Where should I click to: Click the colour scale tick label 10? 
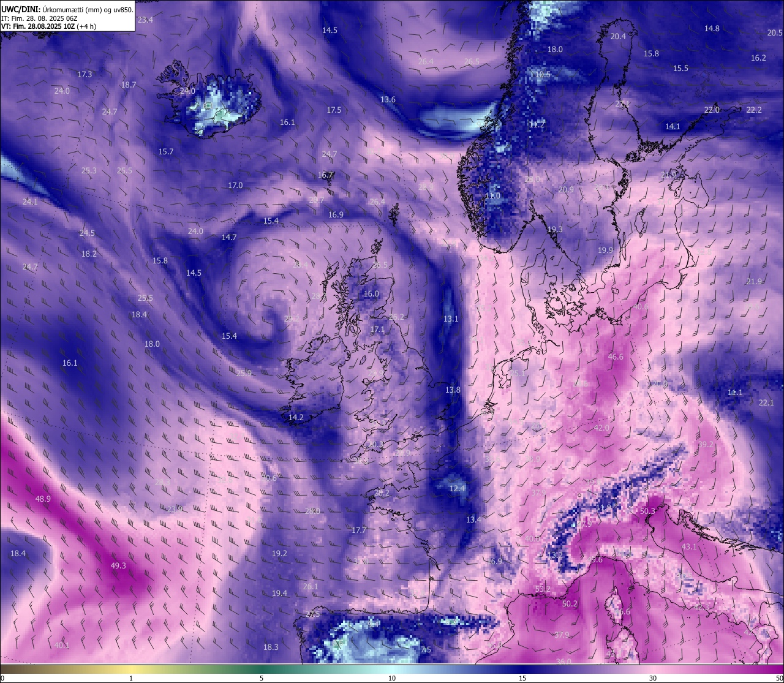click(x=392, y=678)
